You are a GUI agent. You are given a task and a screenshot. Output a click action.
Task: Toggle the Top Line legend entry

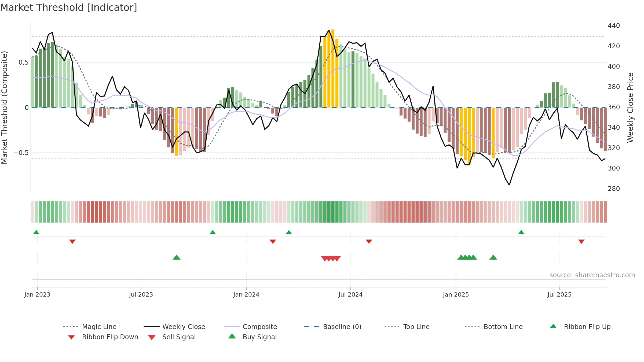407,327
